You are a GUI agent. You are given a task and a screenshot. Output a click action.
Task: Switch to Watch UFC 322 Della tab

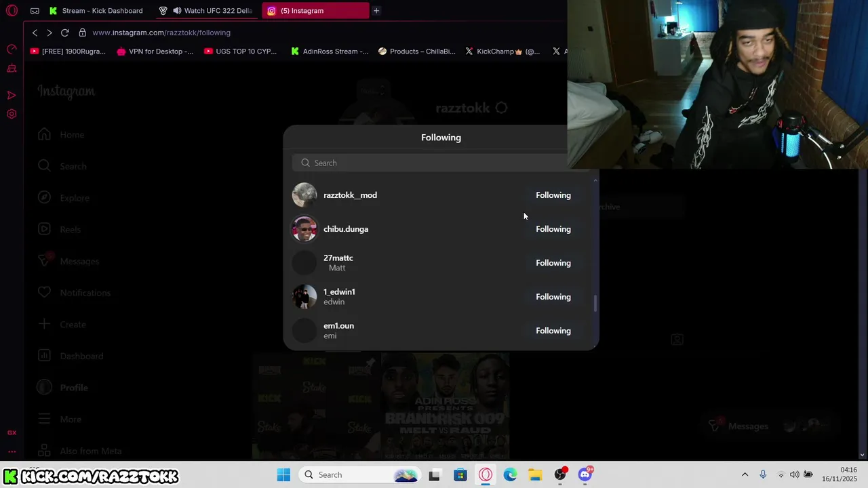(205, 11)
